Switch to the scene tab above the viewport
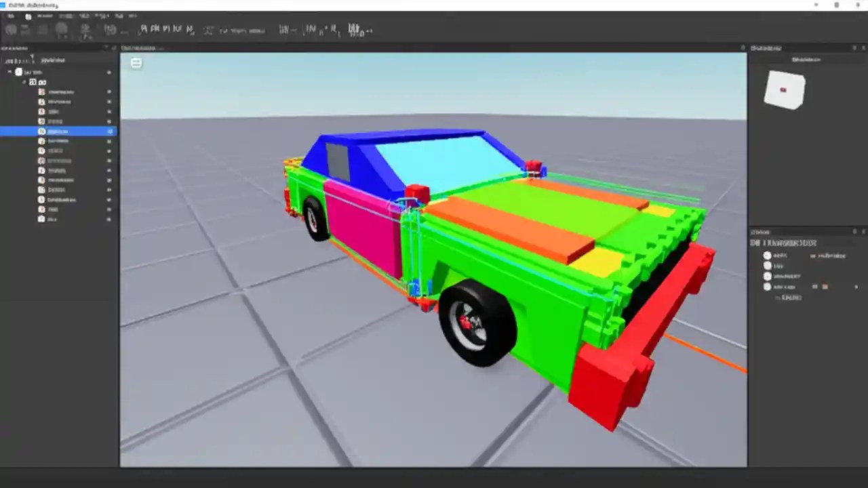Screen dimensions: 868x488 pos(139,47)
